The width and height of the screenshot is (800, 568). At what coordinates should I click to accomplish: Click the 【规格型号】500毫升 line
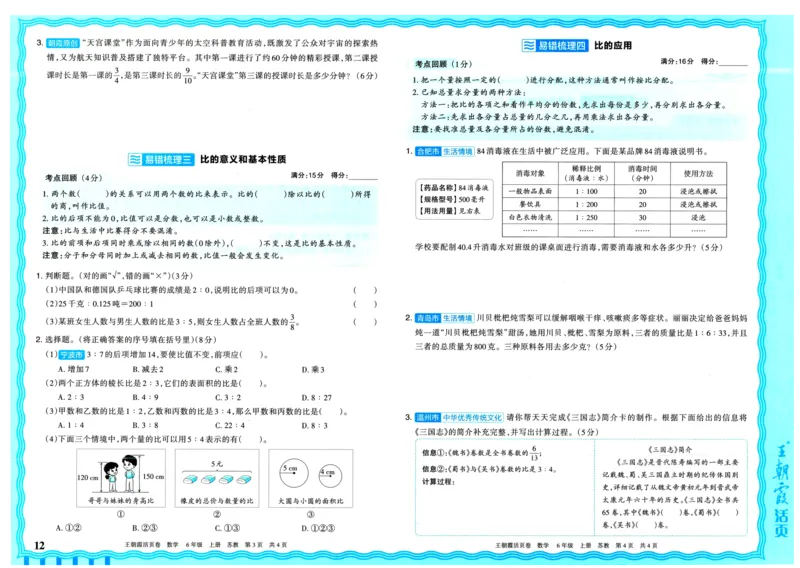tap(452, 199)
